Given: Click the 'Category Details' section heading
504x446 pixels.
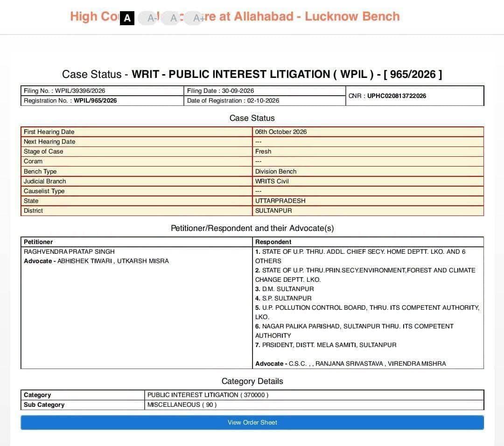Looking at the screenshot, I should (x=252, y=382).
